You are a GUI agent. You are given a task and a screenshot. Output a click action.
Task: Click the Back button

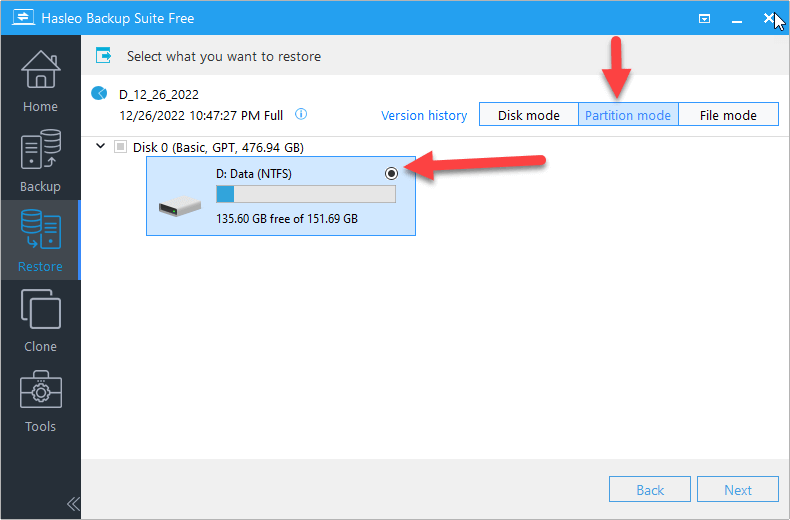point(650,490)
